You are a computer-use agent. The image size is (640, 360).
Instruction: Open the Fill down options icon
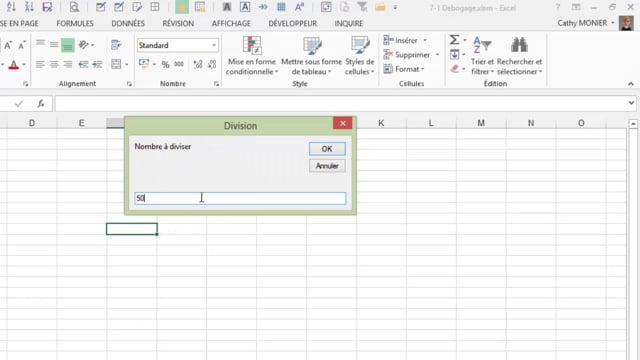[454, 54]
